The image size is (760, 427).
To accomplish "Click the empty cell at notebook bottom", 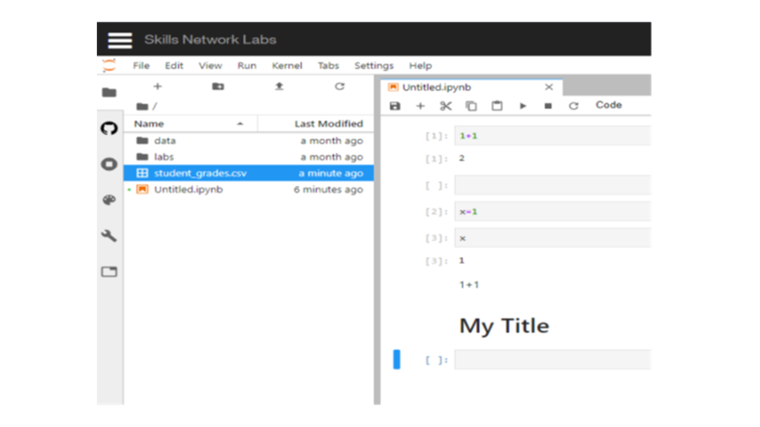I will [x=551, y=360].
